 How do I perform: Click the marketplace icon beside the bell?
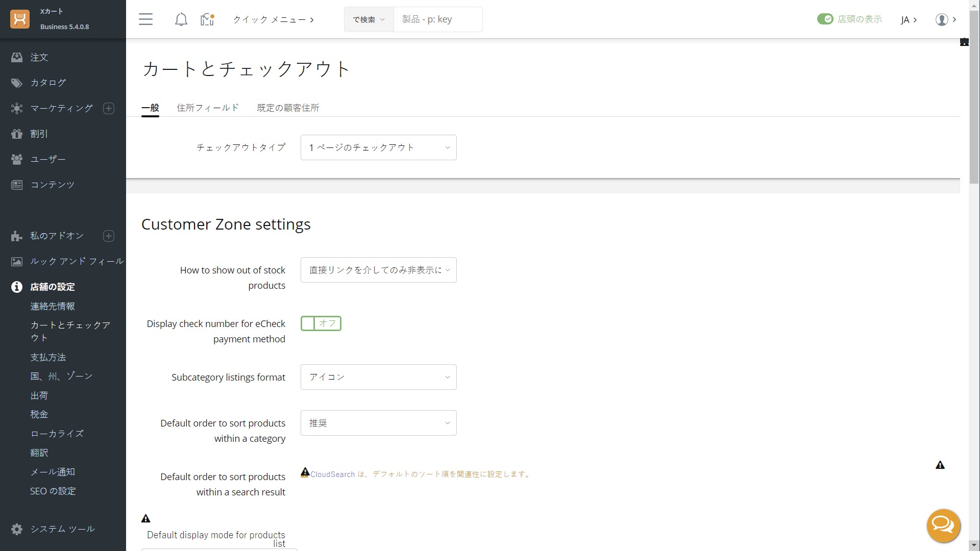tap(207, 19)
